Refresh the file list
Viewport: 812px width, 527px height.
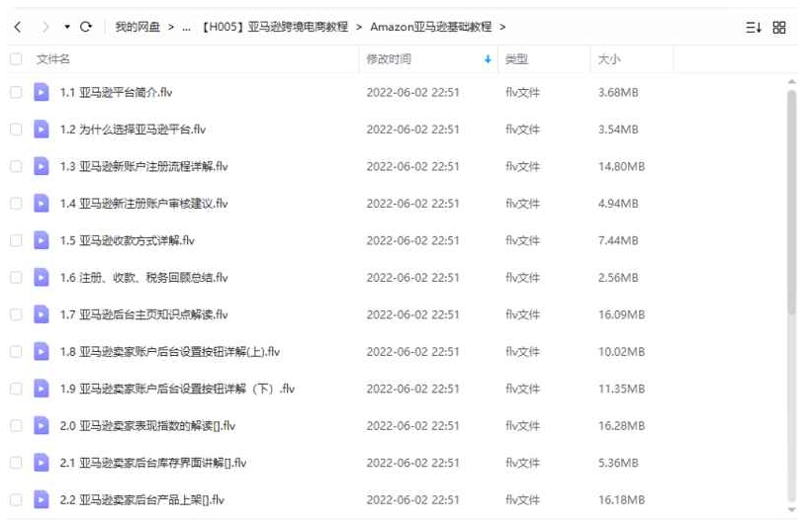[x=86, y=27]
